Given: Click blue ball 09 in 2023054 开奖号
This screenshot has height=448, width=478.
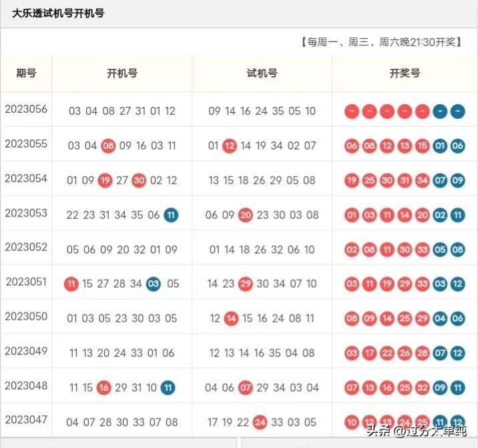Looking at the screenshot, I should (x=457, y=180).
